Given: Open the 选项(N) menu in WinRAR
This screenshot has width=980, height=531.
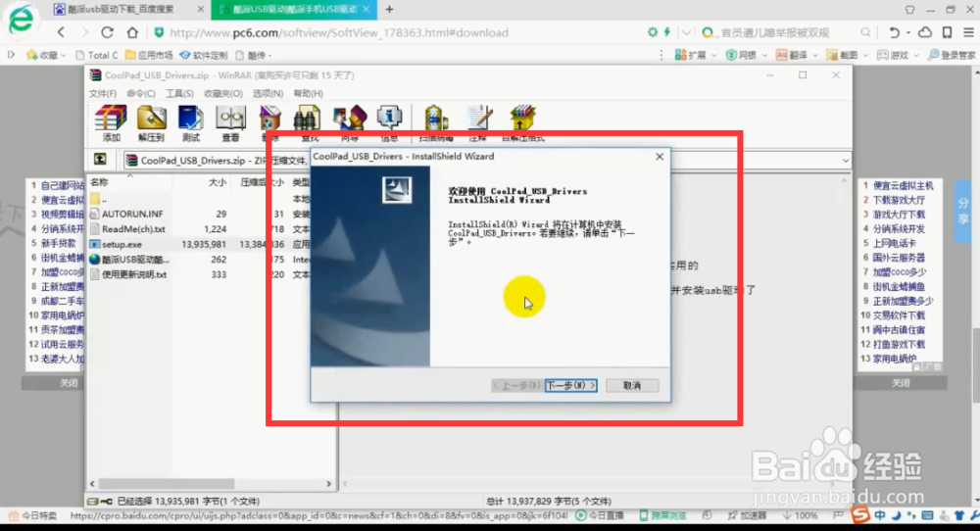Looking at the screenshot, I should click(269, 93).
